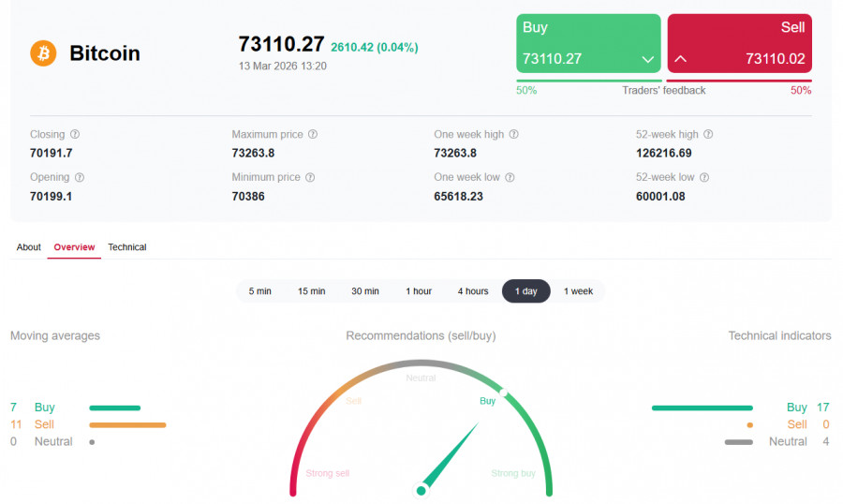Click the change value 2610.42 (0.04%)
The width and height of the screenshot is (843, 504).
(374, 48)
